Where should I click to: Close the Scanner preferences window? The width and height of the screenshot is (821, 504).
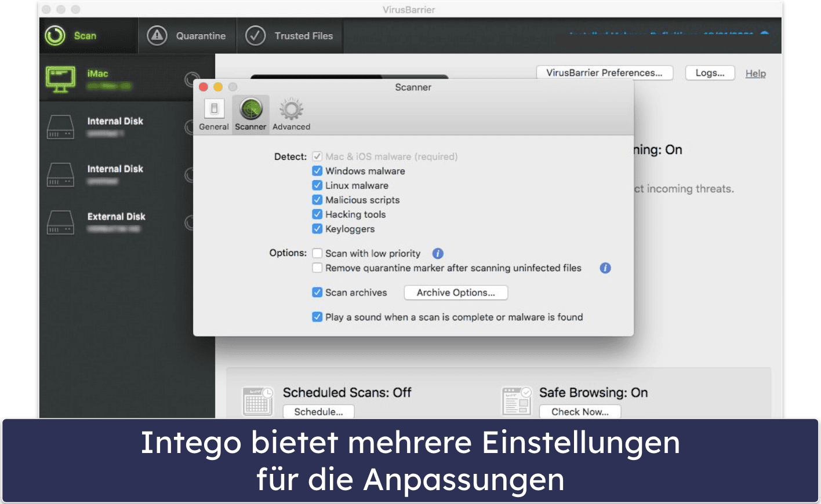click(204, 87)
